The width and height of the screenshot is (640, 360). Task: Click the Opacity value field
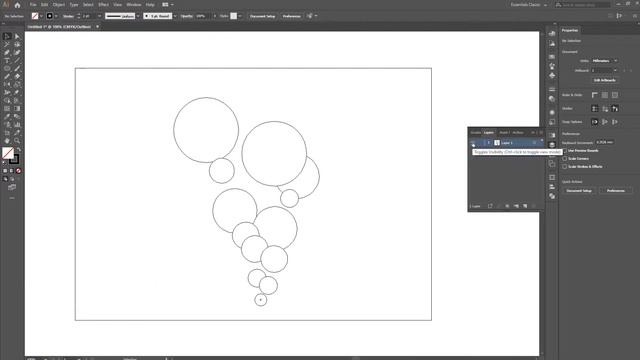pyautogui.click(x=202, y=16)
